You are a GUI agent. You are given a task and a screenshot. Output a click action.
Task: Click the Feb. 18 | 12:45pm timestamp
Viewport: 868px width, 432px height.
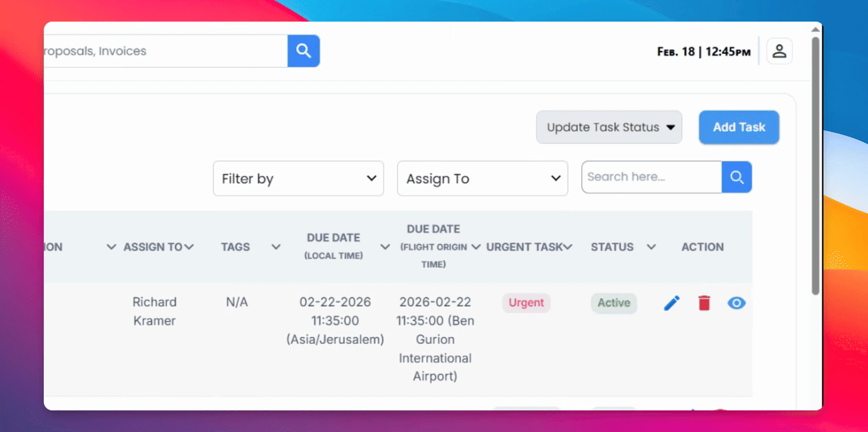coord(704,52)
